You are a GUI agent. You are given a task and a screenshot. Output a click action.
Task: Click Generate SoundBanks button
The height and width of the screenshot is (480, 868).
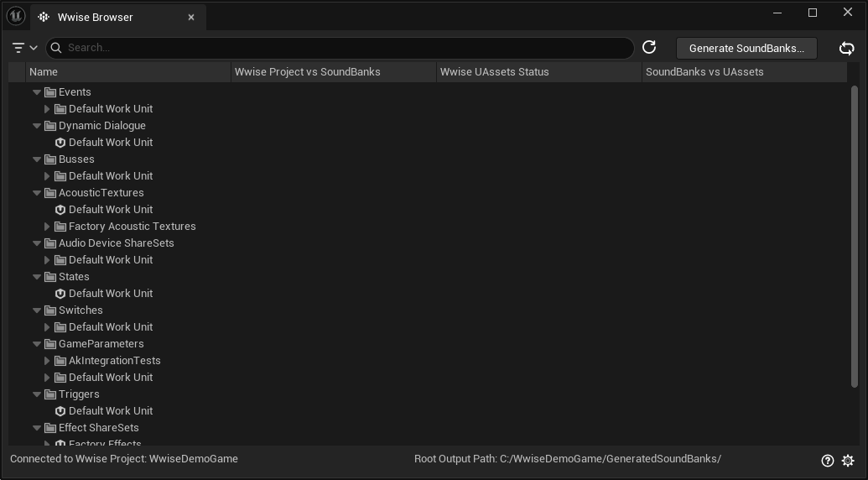746,48
